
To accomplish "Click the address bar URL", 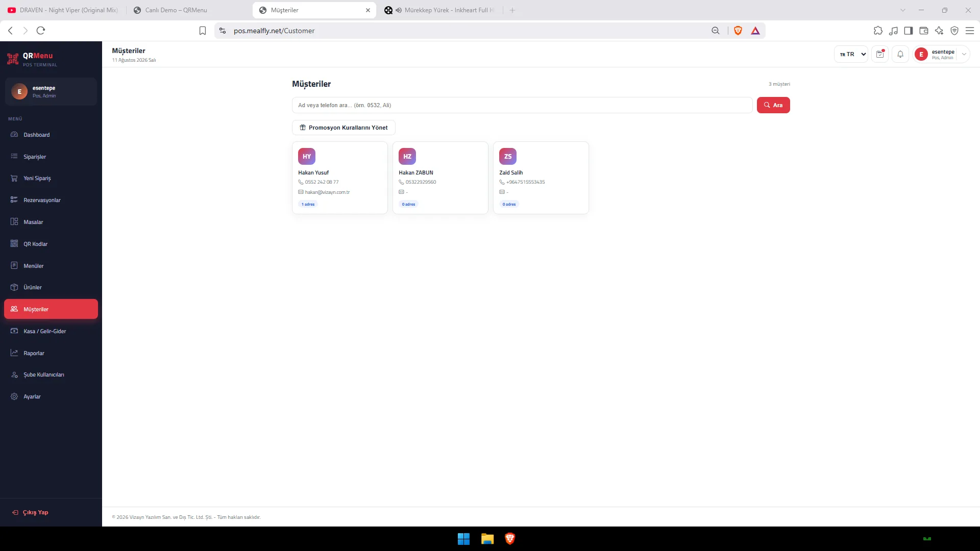I will pyautogui.click(x=274, y=31).
